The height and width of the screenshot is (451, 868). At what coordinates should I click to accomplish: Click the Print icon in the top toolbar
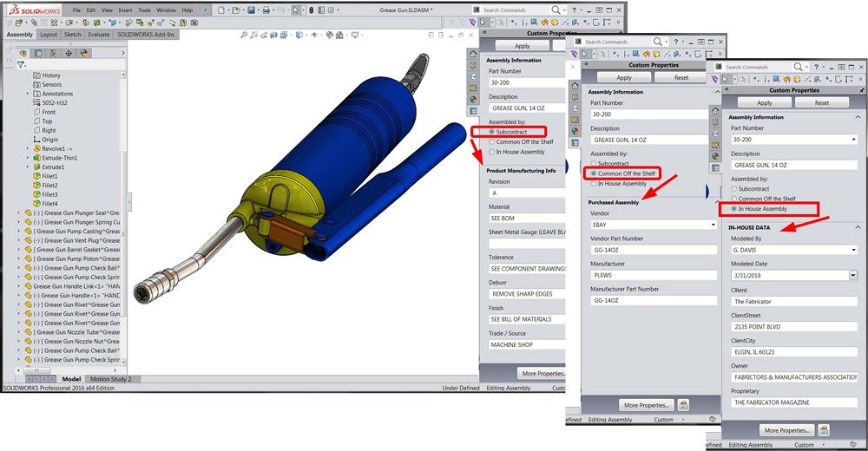268,10
